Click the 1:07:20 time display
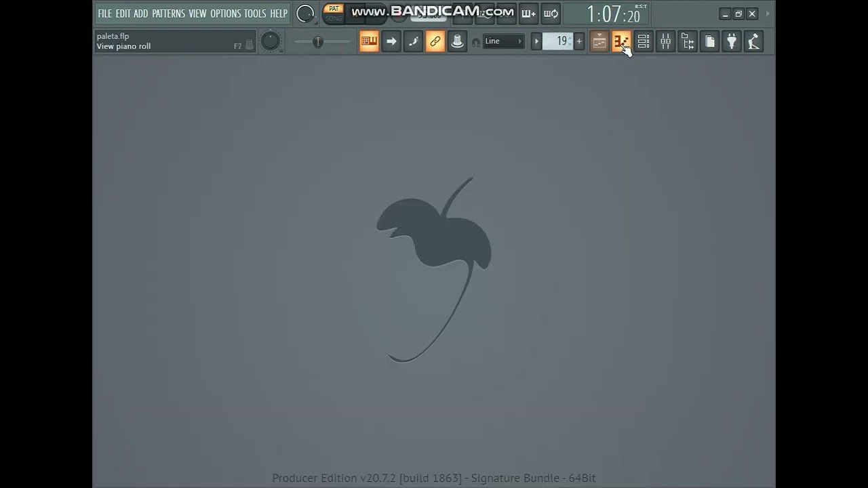This screenshot has width=868, height=488. click(x=613, y=14)
